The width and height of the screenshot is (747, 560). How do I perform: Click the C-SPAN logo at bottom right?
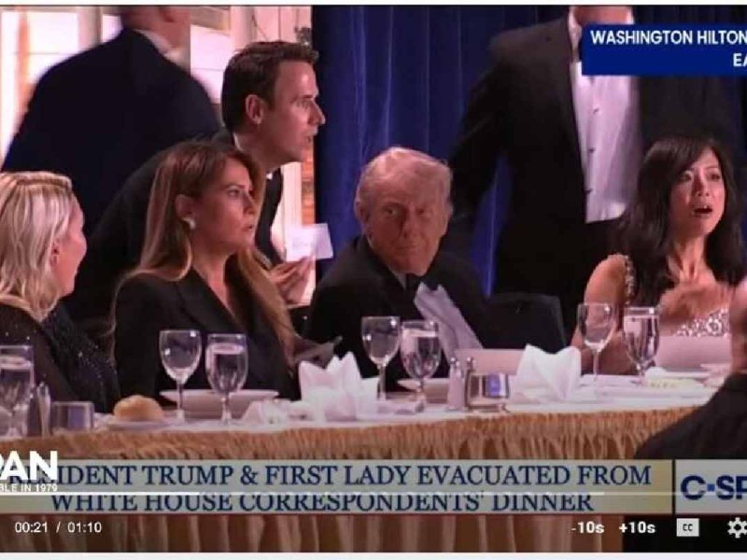point(712,487)
